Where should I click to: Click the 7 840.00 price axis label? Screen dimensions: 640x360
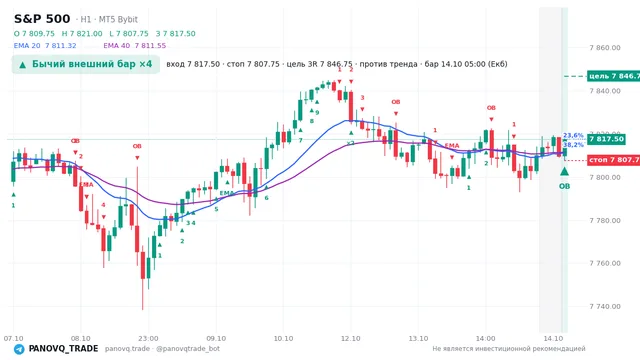coord(605,91)
